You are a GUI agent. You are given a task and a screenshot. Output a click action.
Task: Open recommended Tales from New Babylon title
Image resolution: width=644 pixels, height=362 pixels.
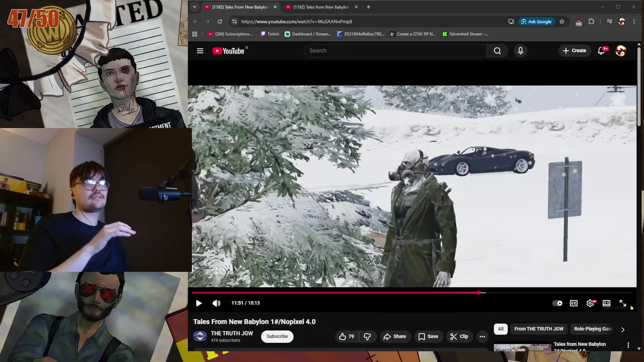point(580,347)
